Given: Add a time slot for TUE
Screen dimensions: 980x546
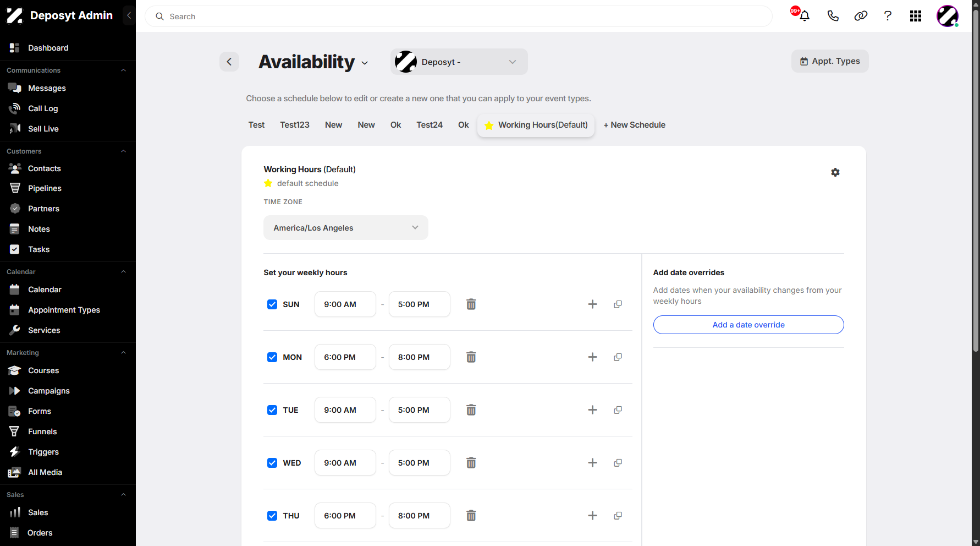Looking at the screenshot, I should 592,410.
